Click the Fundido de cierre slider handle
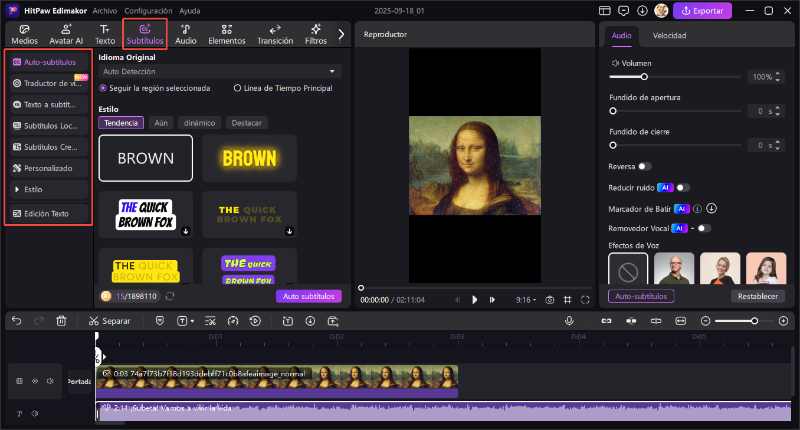 coord(613,145)
